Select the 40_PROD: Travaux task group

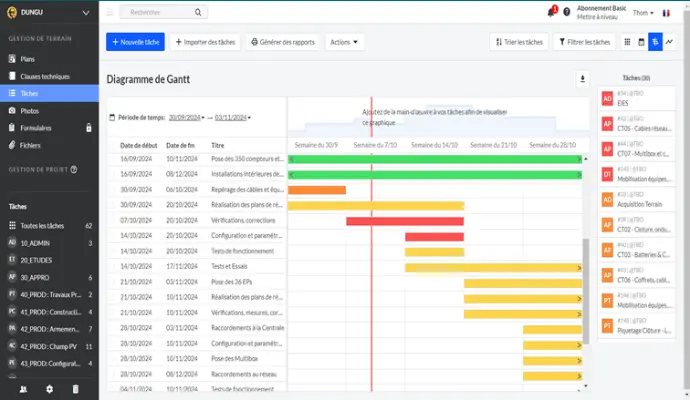[x=49, y=294]
